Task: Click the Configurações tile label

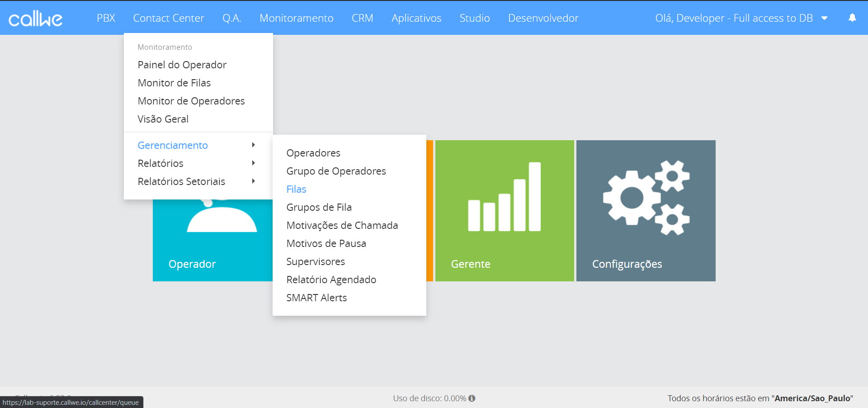Action: (x=627, y=264)
